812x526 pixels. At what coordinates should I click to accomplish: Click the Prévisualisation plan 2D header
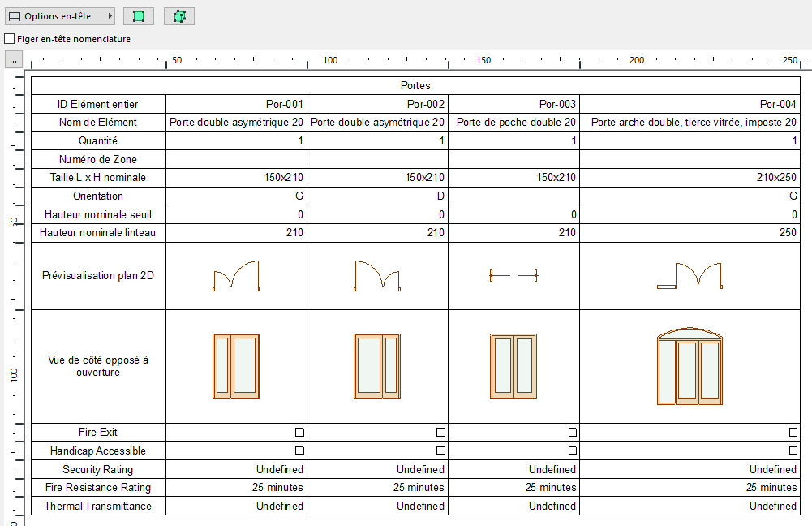click(x=98, y=276)
